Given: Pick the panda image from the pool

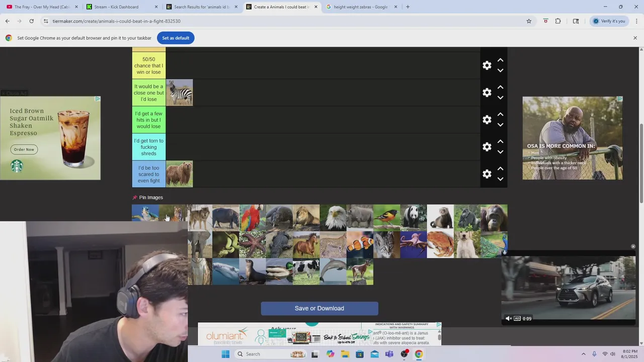Looking at the screenshot, I should [x=414, y=218].
